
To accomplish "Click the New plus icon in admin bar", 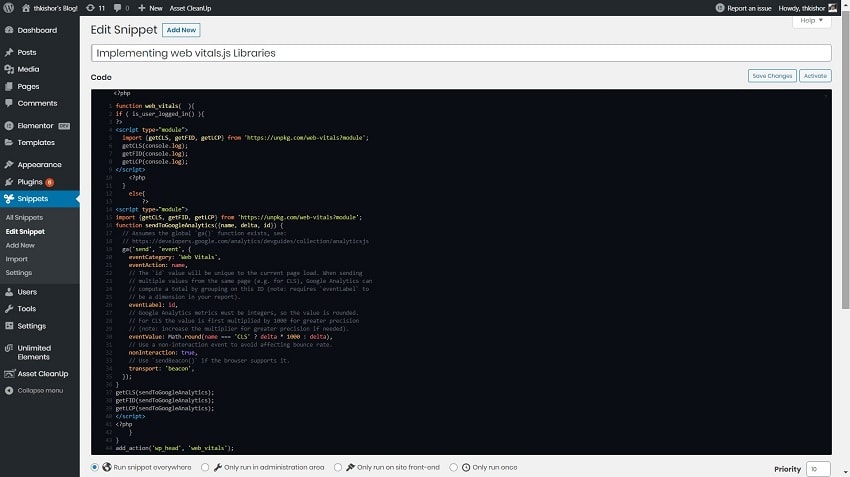I will coord(141,8).
